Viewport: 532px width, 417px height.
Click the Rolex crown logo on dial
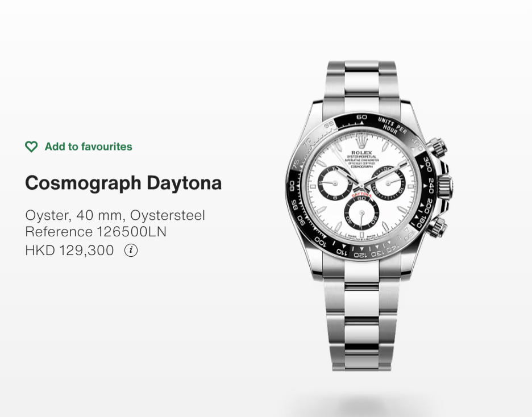click(x=361, y=142)
